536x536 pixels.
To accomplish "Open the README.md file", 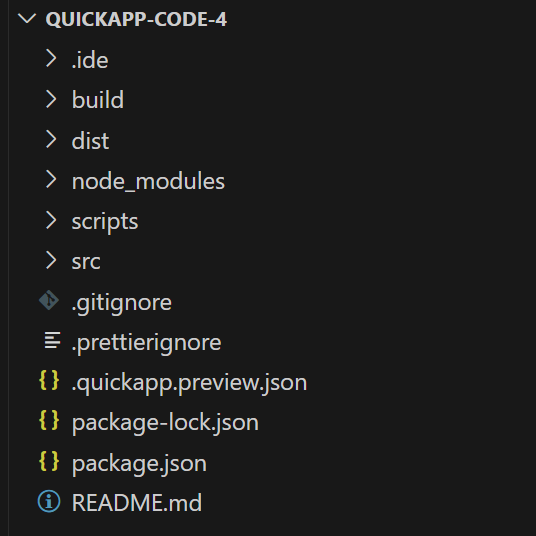I will [137, 502].
